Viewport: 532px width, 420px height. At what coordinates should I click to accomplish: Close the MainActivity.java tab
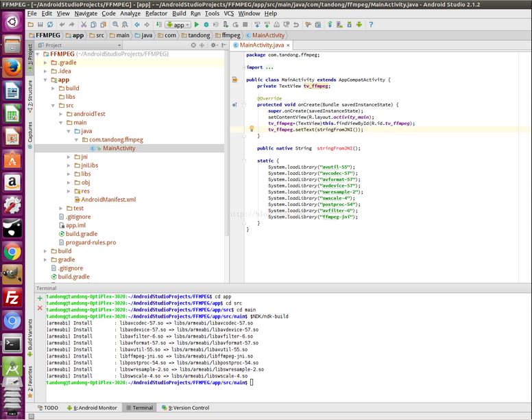point(288,45)
